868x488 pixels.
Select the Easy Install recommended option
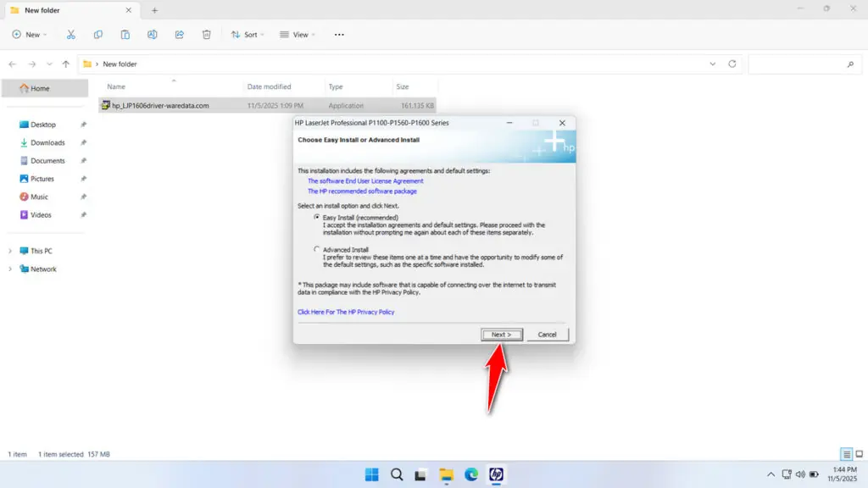[x=317, y=217]
